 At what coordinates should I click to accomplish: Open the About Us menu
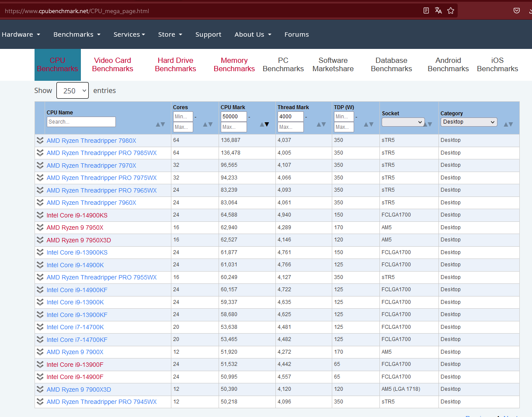[253, 34]
